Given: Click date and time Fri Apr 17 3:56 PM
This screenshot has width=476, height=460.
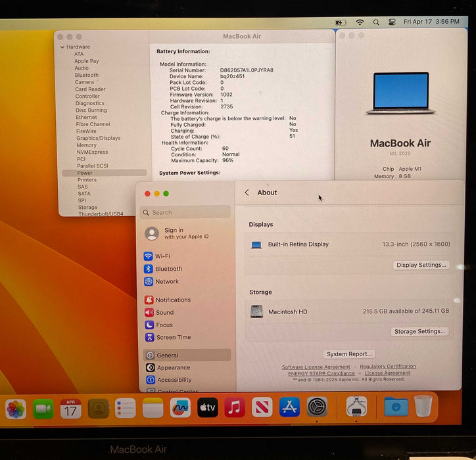Looking at the screenshot, I should 431,22.
